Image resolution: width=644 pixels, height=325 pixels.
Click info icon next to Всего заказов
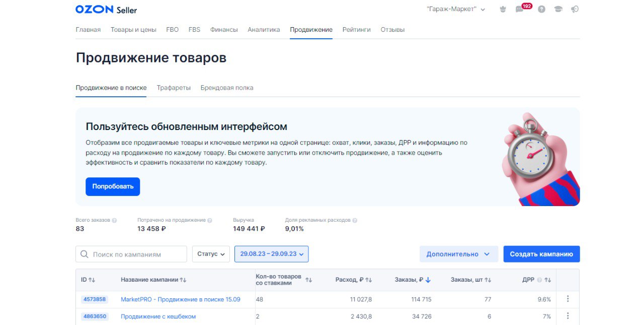[x=114, y=220]
